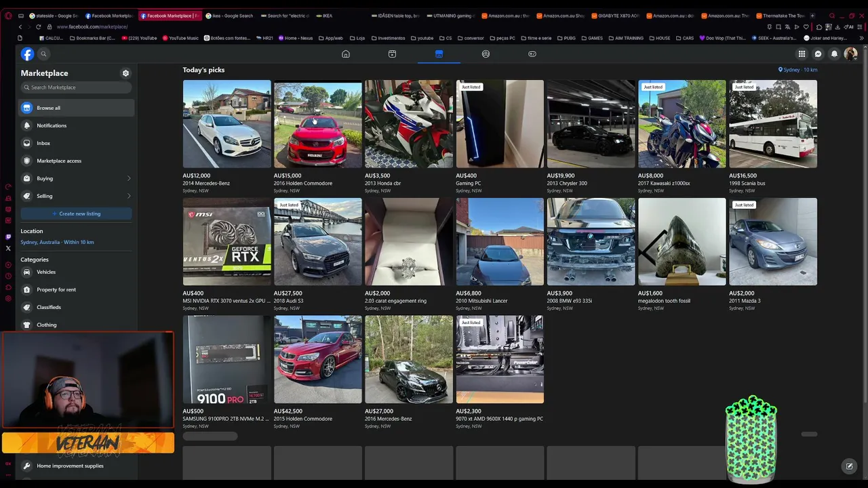This screenshot has height=488, width=868.
Task: Select Browse all in Marketplace sidebar
Action: (76, 108)
